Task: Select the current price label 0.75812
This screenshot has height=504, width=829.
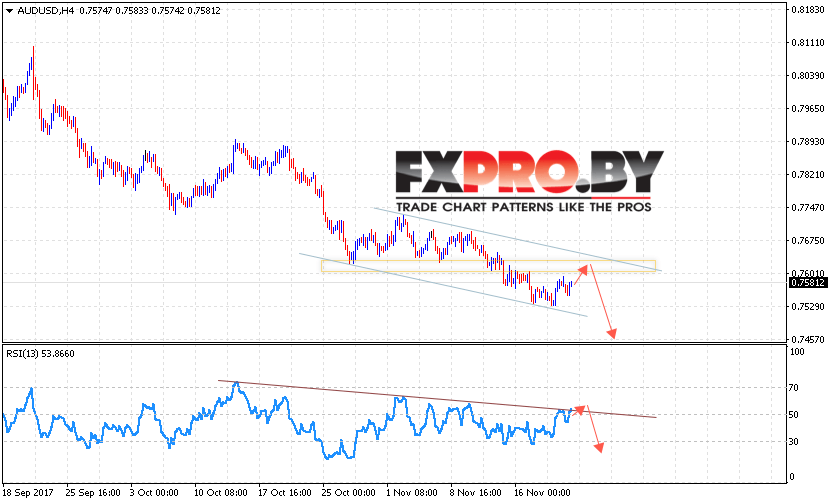Action: (x=808, y=283)
